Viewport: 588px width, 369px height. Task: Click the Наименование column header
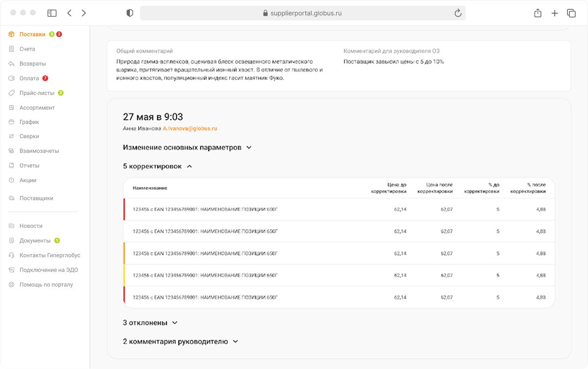point(149,188)
